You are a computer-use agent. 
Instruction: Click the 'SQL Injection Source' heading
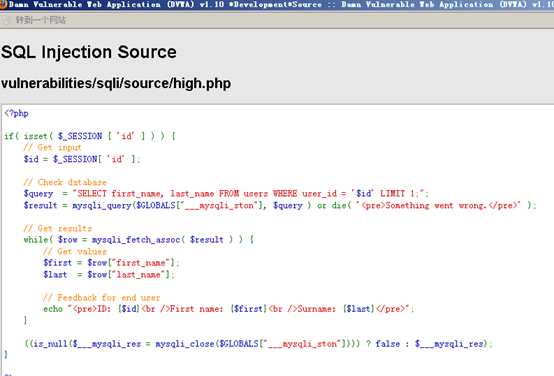[89, 52]
